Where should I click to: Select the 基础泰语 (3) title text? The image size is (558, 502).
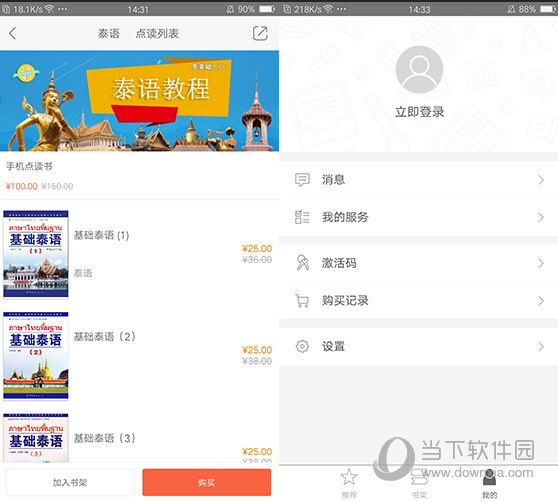click(105, 438)
